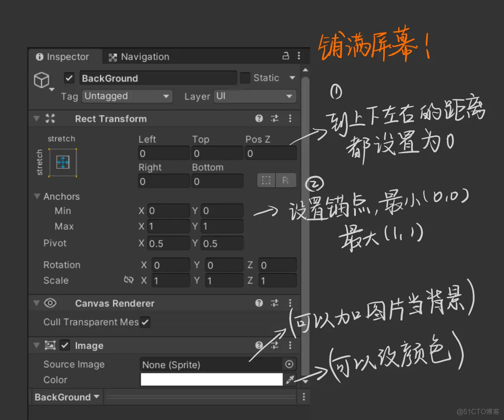Open the Static flags dropdown arrow
Image resolution: width=504 pixels, height=420 pixels.
pyautogui.click(x=292, y=78)
